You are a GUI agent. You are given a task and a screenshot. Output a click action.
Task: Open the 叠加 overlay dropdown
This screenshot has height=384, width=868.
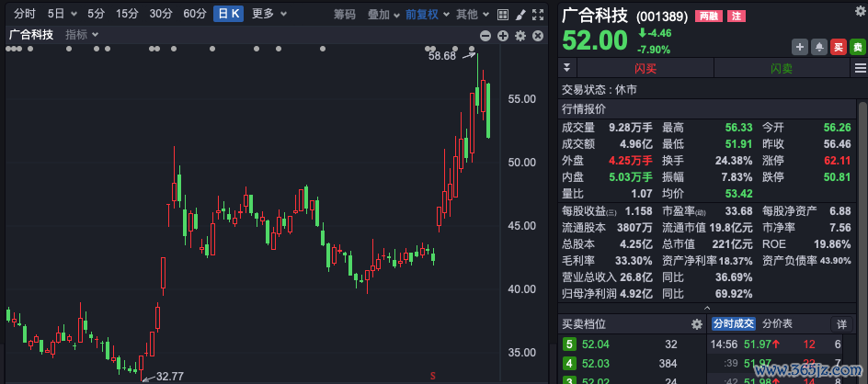(x=383, y=15)
